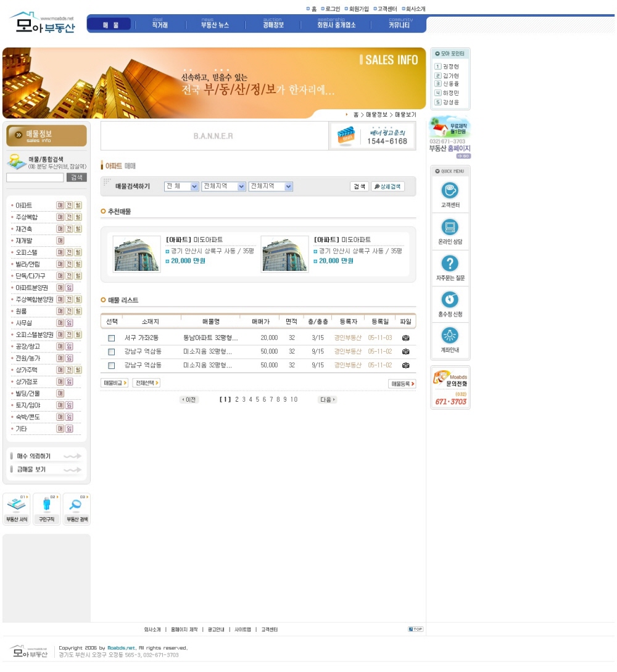Viewport: 617px width, 672px height.
Task: Click the 고객센터 quick menu icon
Action: (x=450, y=190)
